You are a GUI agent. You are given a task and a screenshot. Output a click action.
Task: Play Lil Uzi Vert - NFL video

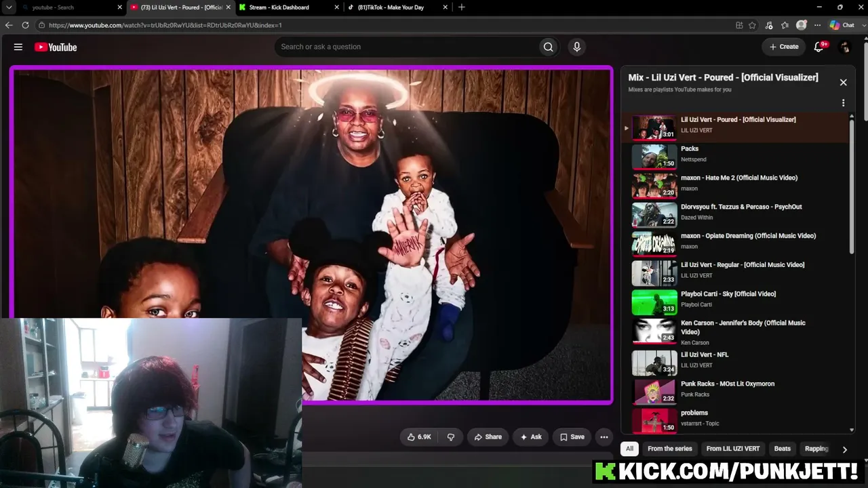click(735, 362)
